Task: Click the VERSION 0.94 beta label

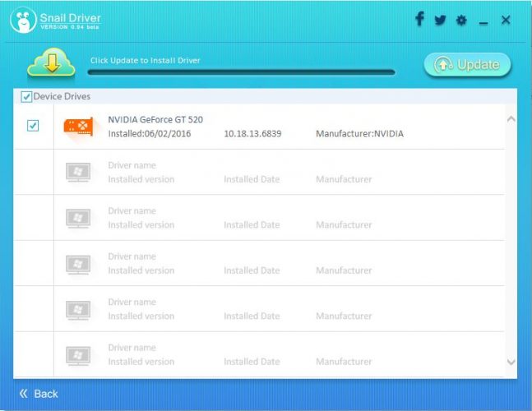Action: pos(70,27)
